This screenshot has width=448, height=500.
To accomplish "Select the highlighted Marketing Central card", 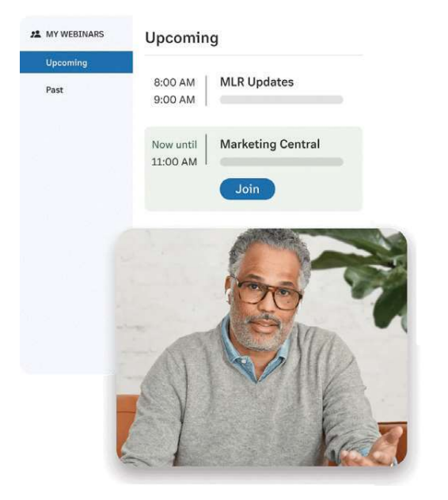I will pyautogui.click(x=253, y=169).
